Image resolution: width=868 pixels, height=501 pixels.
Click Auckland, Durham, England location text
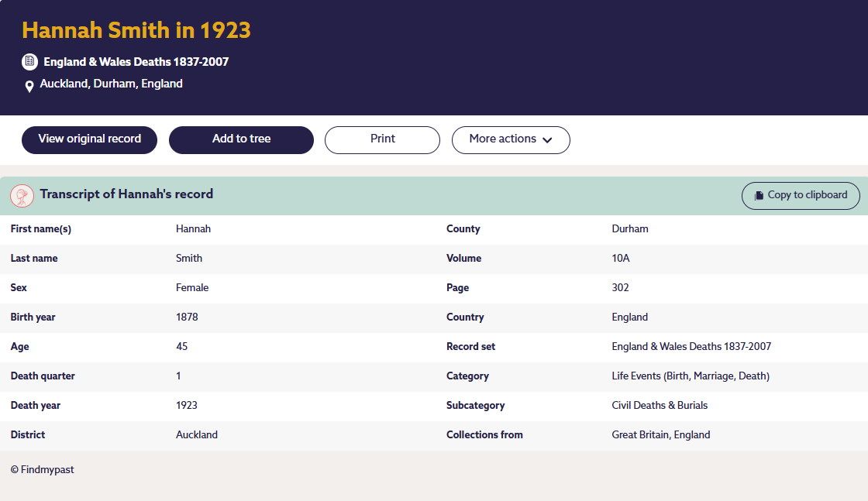[112, 84]
